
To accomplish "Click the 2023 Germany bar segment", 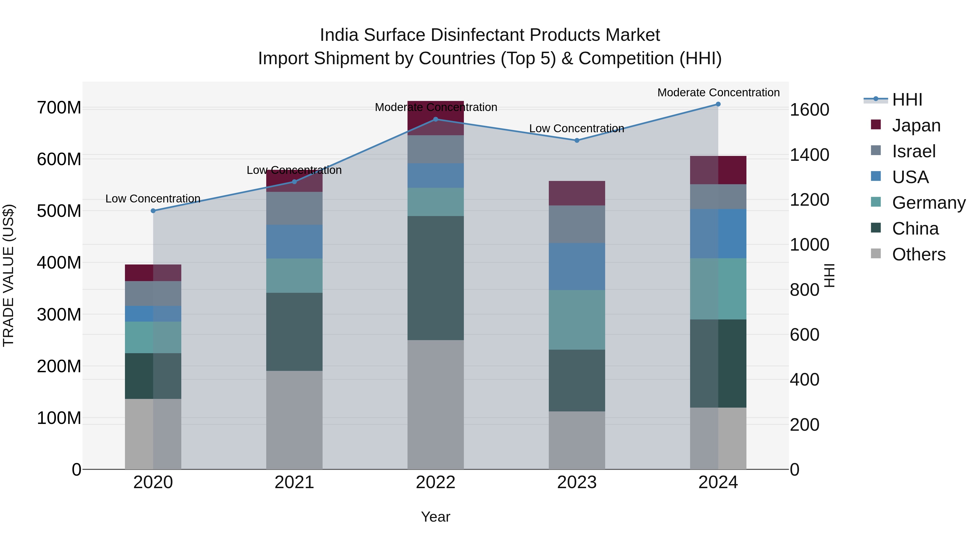I will (577, 320).
